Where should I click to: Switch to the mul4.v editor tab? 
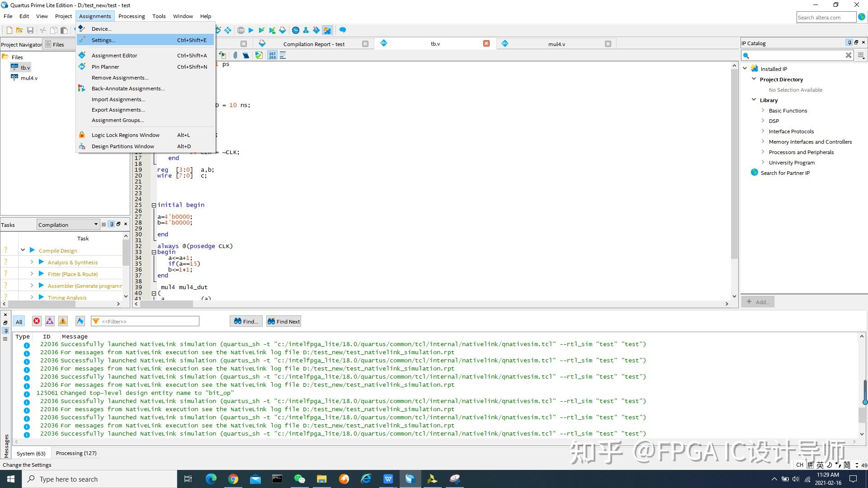click(x=557, y=44)
